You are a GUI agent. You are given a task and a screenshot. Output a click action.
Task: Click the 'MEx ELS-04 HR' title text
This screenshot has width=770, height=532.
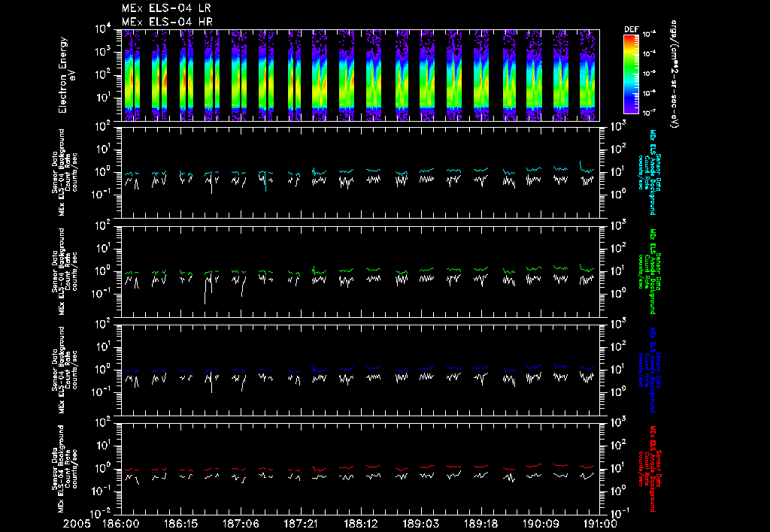point(167,22)
